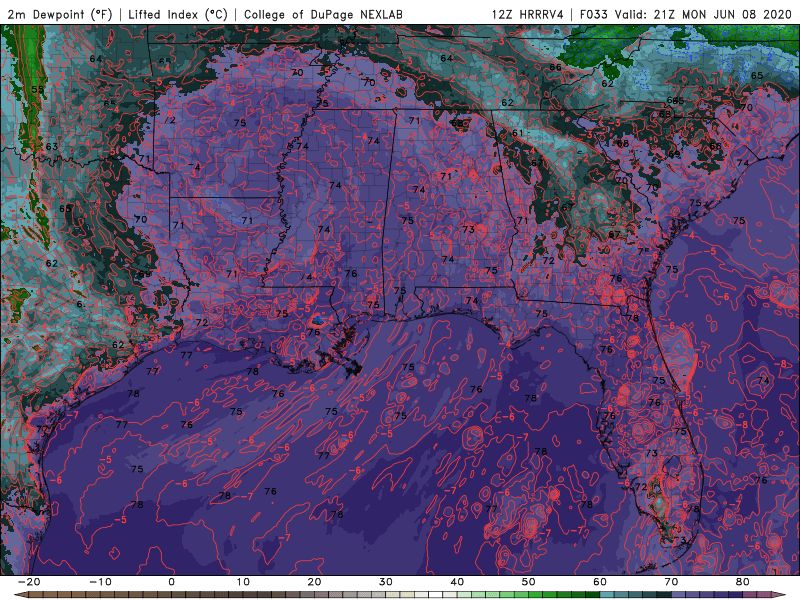Click the -20 label on the color scale
The height and width of the screenshot is (600, 800).
tap(29, 582)
